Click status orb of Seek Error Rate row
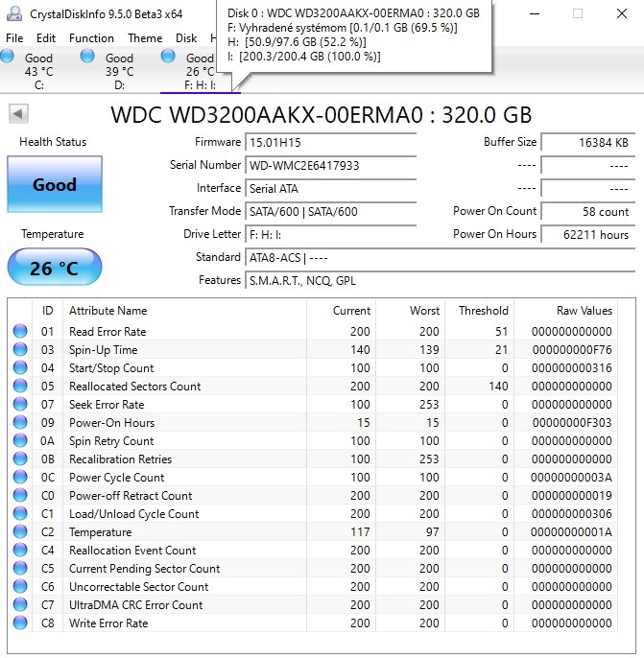This screenshot has width=644, height=658. tap(20, 404)
